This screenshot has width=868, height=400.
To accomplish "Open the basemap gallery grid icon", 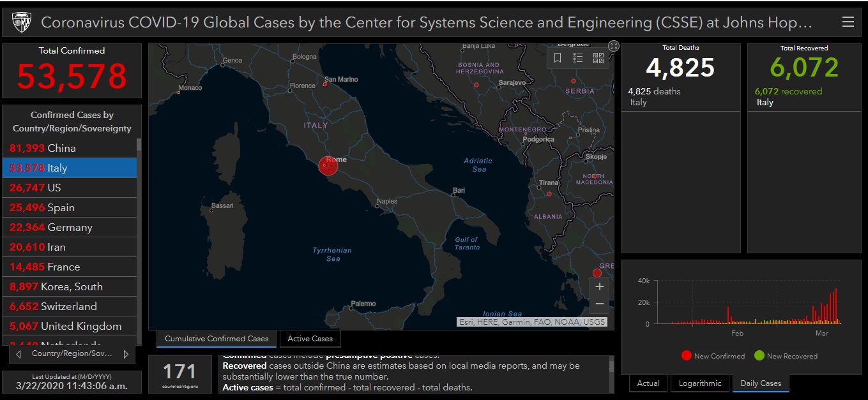I will pyautogui.click(x=598, y=58).
